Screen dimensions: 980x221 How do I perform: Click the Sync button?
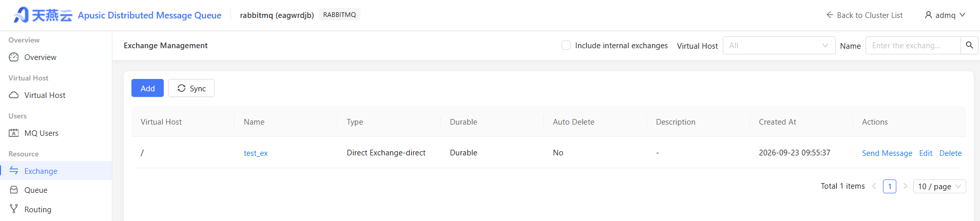(191, 88)
